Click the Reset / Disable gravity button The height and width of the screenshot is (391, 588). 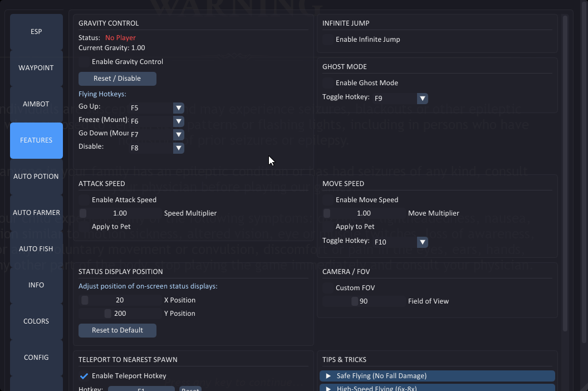coord(117,79)
